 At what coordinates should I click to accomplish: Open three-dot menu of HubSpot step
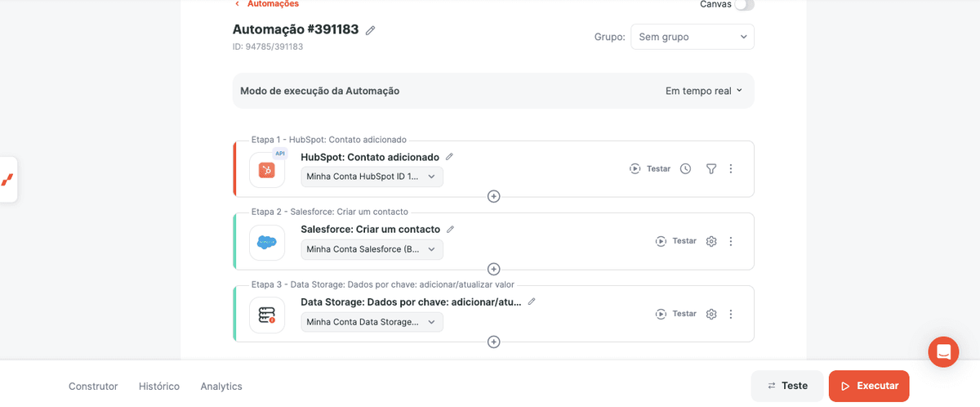click(731, 169)
